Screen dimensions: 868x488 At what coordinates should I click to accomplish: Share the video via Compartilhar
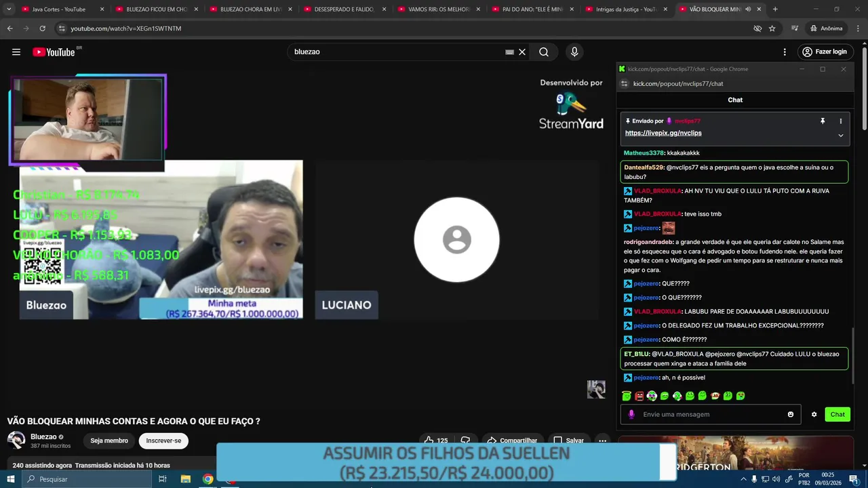pos(512,441)
